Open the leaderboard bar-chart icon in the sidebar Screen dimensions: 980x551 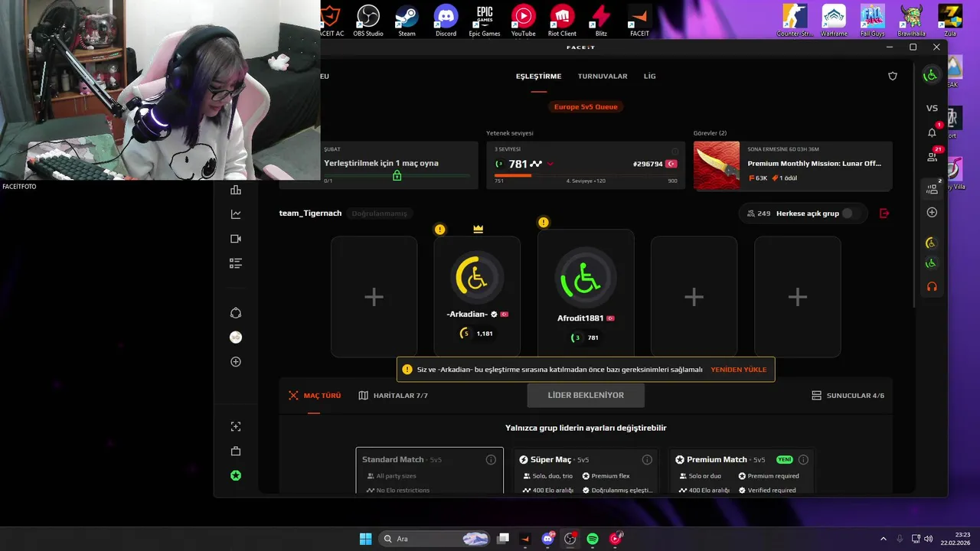(x=236, y=190)
